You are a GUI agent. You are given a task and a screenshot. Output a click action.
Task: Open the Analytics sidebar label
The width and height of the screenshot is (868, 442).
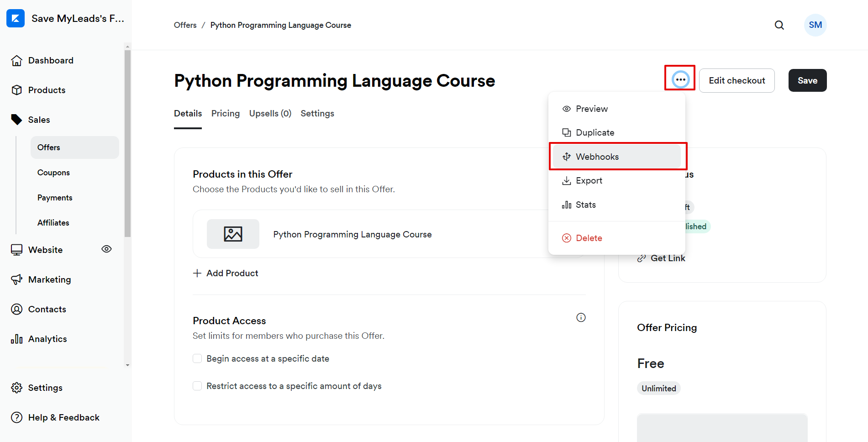[47, 339]
